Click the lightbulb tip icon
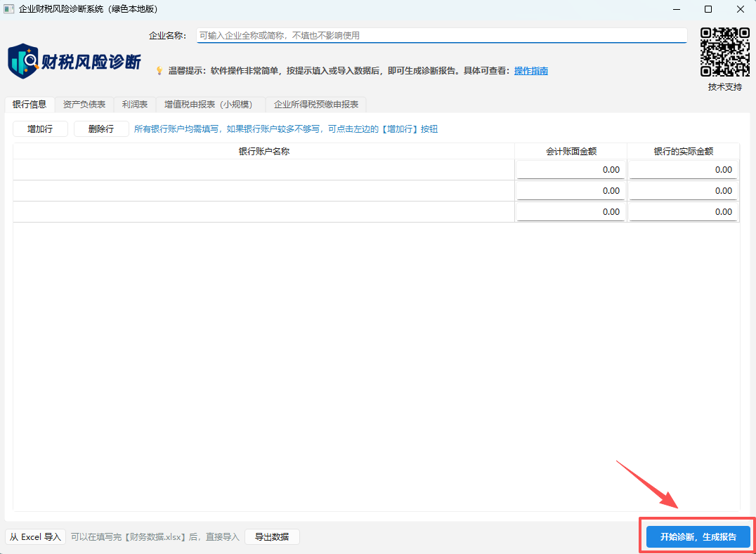The height and width of the screenshot is (554, 756). (x=159, y=71)
